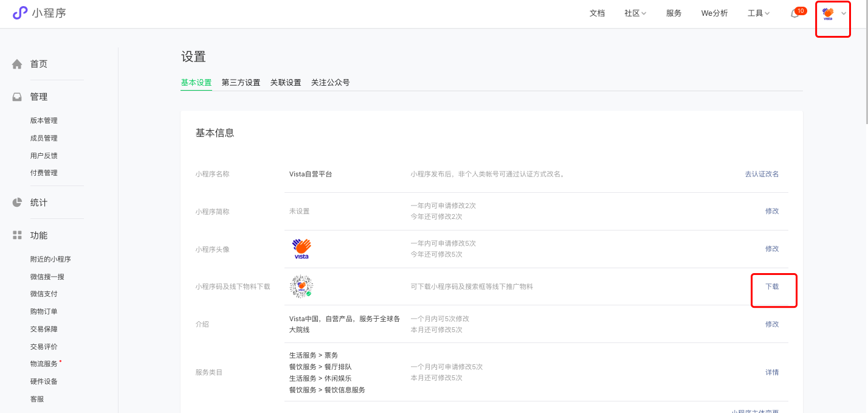
Task: Click 修改 for 小程序头像
Action: point(772,249)
